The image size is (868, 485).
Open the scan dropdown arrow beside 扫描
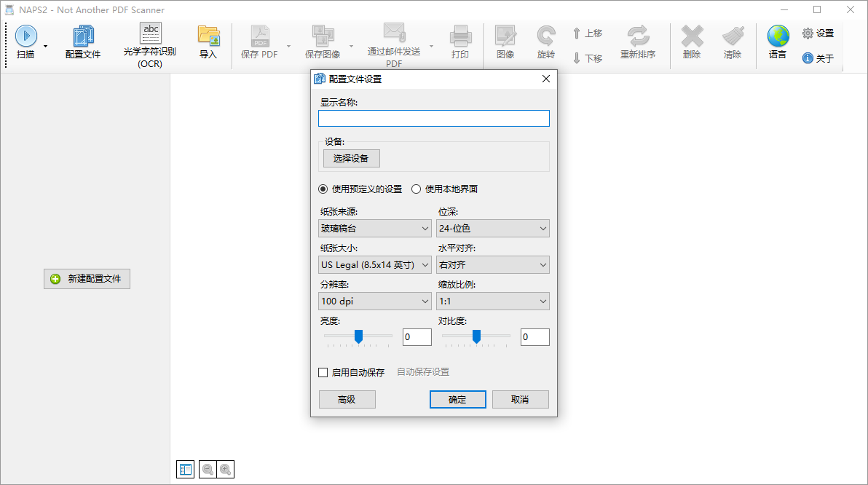[x=45, y=46]
